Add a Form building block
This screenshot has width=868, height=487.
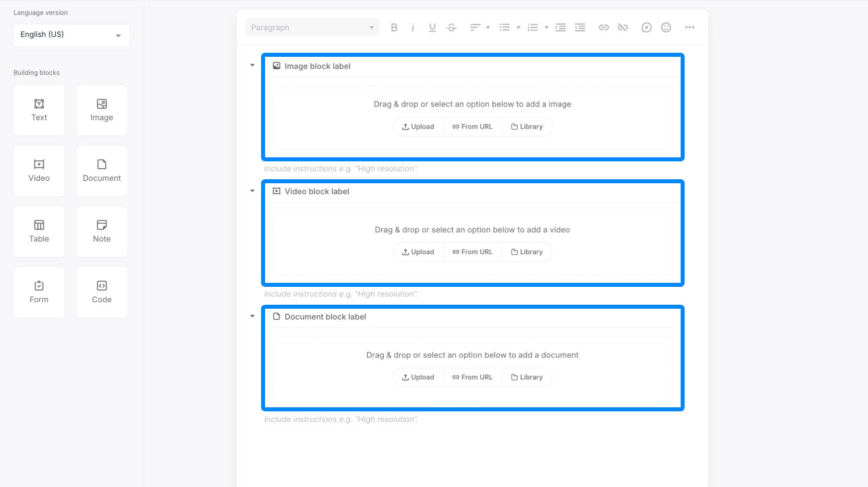[x=39, y=292]
